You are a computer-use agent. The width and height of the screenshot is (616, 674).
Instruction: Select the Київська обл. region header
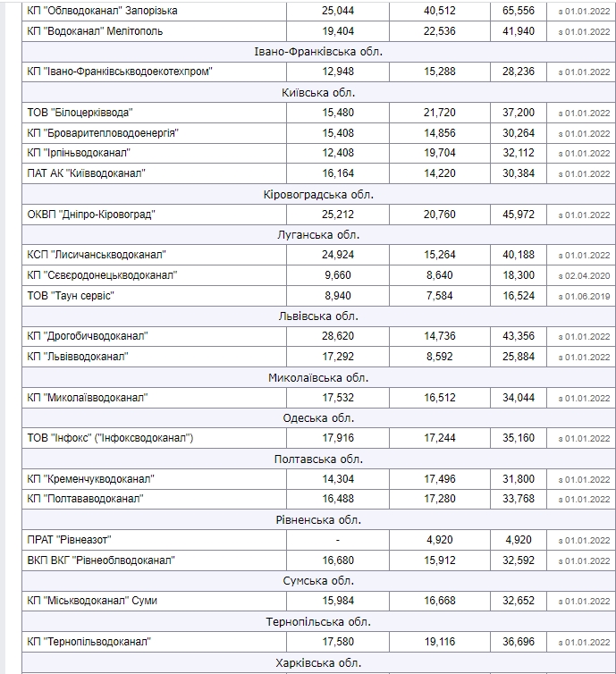318,92
